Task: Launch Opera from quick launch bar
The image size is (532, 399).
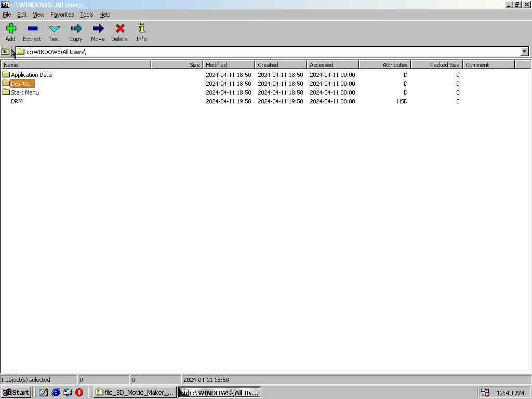Action: (79, 393)
